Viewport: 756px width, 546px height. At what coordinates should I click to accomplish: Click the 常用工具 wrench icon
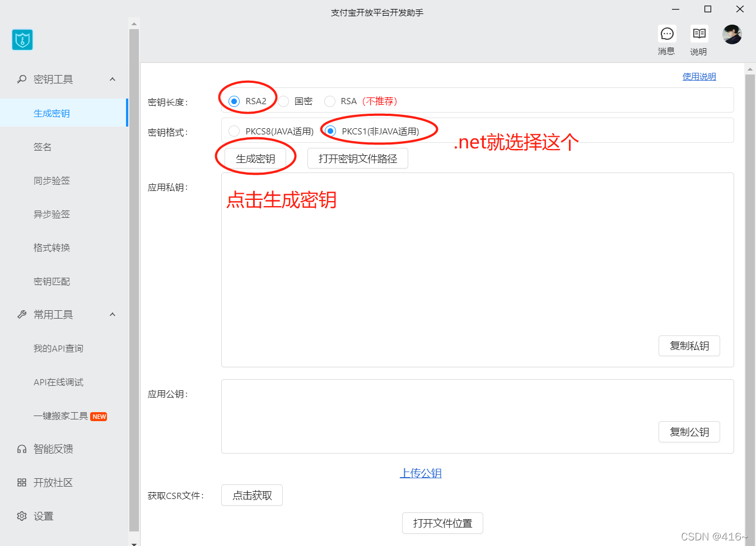coord(22,315)
